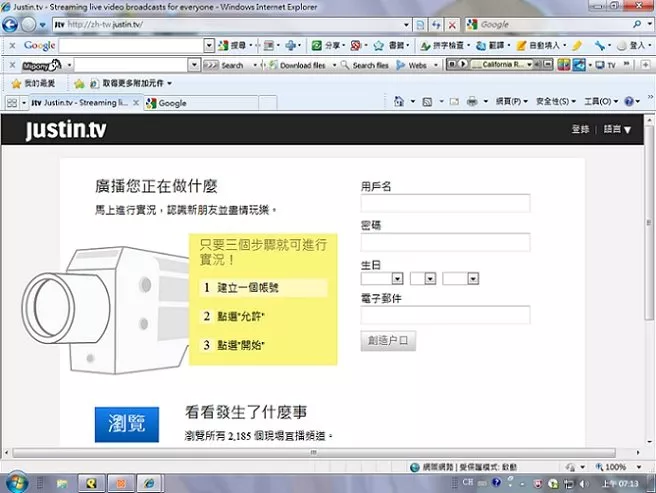Click the search magnifier in Google search box
This screenshot has height=493, width=656.
(637, 24)
